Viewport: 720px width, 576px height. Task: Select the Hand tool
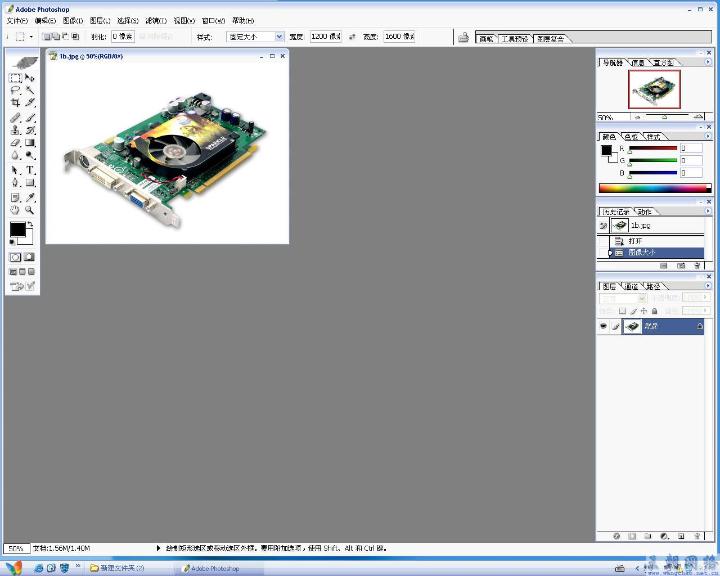click(15, 210)
